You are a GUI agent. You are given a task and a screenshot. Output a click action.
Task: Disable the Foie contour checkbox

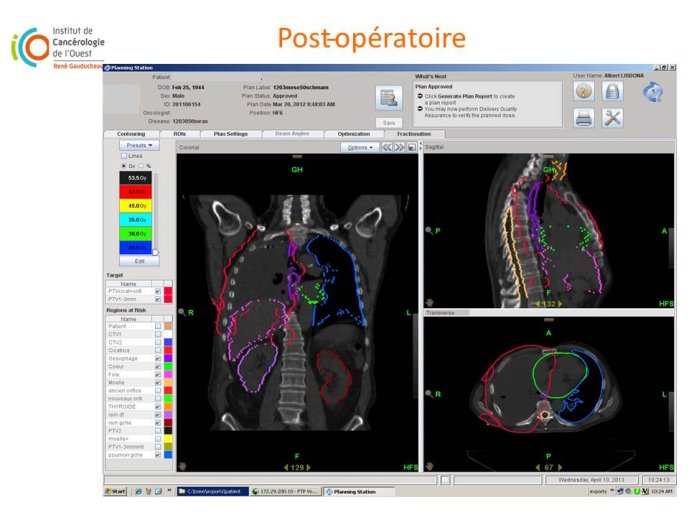pos(158,374)
